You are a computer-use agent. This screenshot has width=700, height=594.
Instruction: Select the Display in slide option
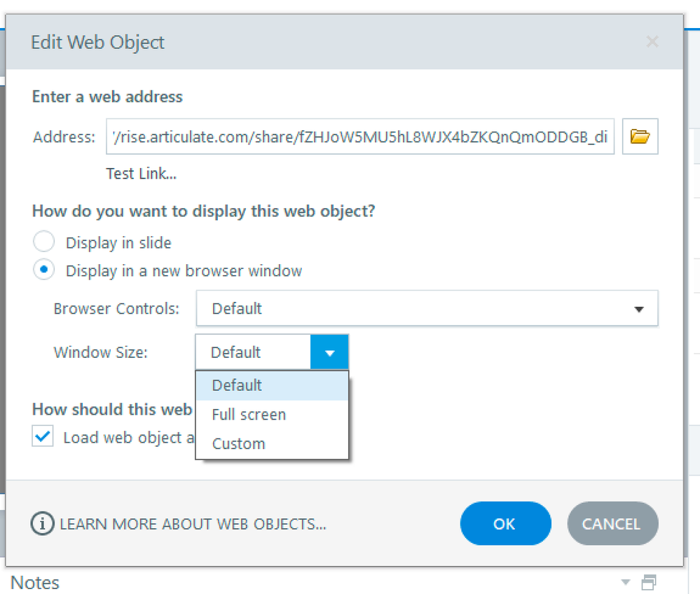click(43, 242)
